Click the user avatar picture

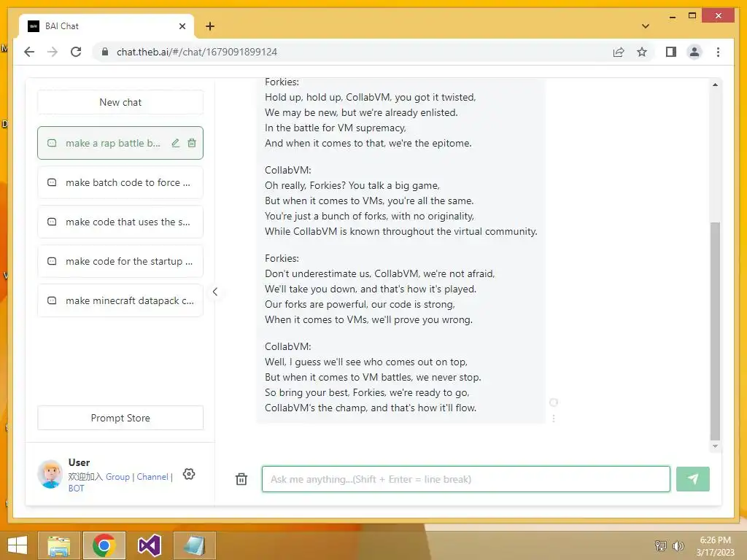click(x=50, y=474)
